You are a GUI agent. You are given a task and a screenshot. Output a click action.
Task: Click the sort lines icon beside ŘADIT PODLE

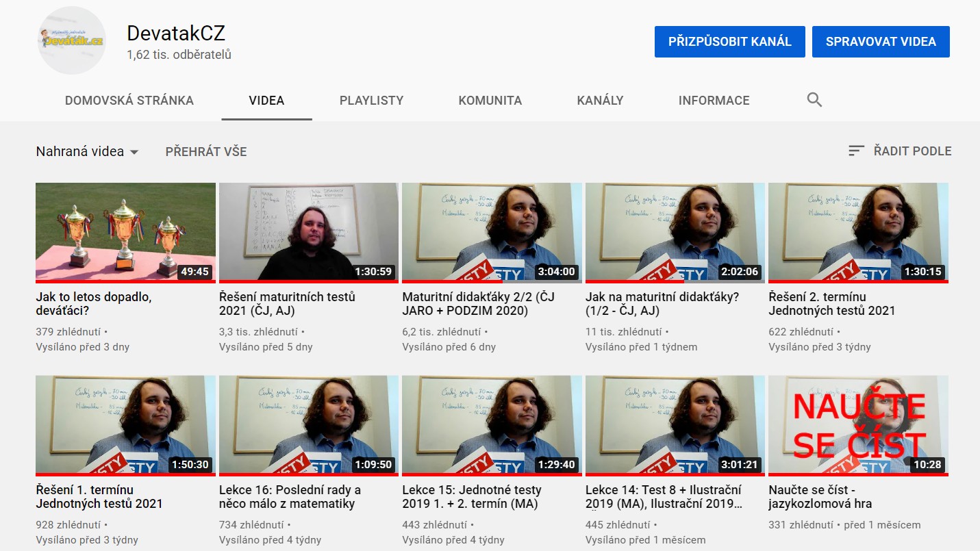coord(856,151)
